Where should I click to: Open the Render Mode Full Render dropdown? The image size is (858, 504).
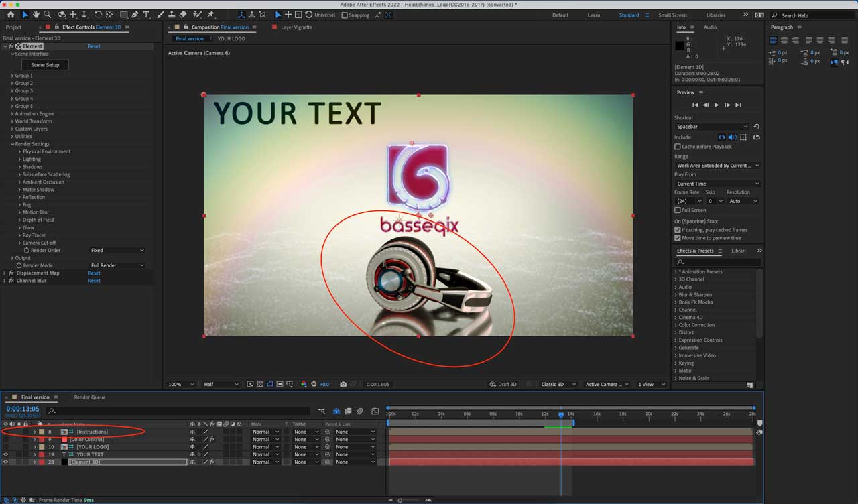tap(117, 265)
